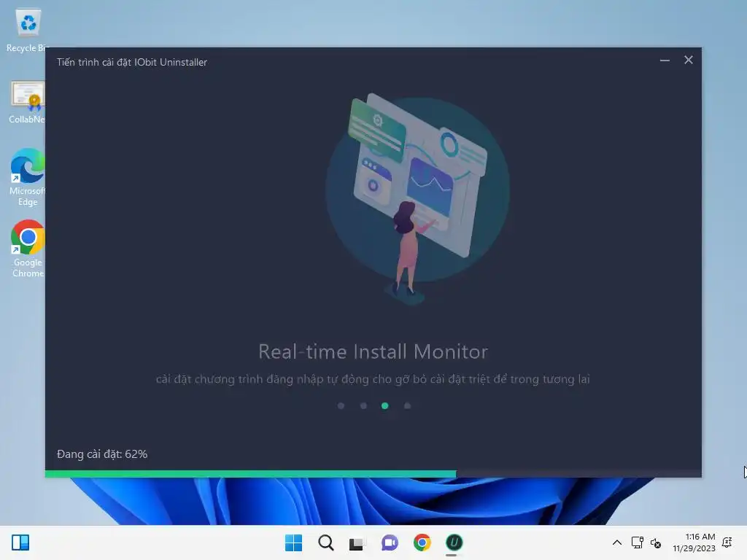Select the active green slide dot

coord(385,405)
